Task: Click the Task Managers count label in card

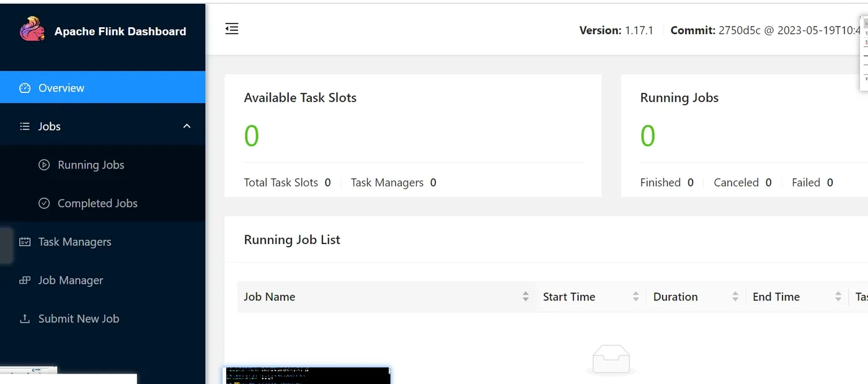Action: [387, 183]
